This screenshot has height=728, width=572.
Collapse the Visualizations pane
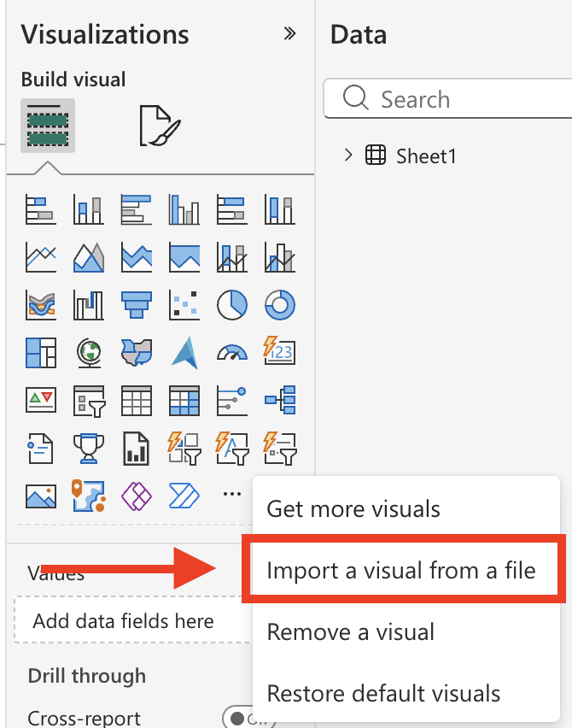289,34
